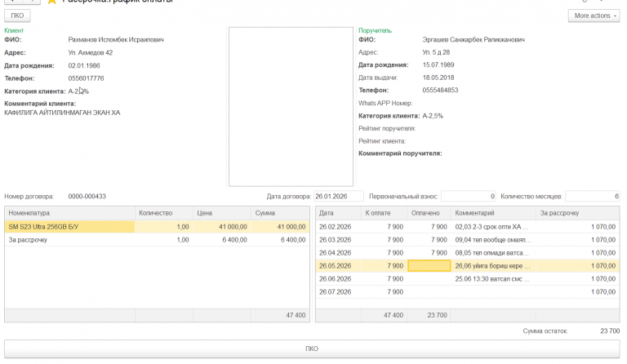Click comment '09,04 тел вообще омаяп'

pyautogui.click(x=493, y=240)
